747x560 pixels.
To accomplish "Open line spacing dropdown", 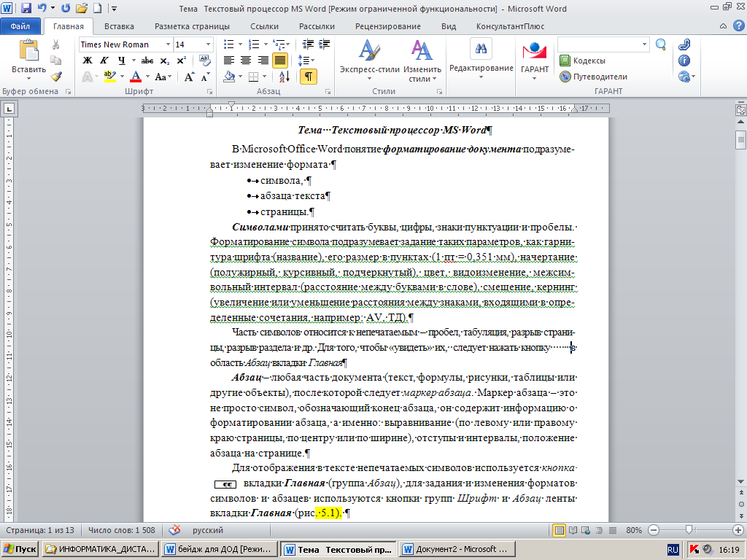I will point(306,61).
